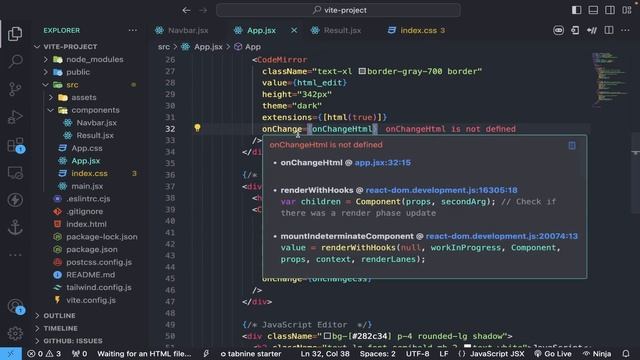Go forward with the right arrow
Viewport: 640px width, 360px height.
(x=203, y=10)
